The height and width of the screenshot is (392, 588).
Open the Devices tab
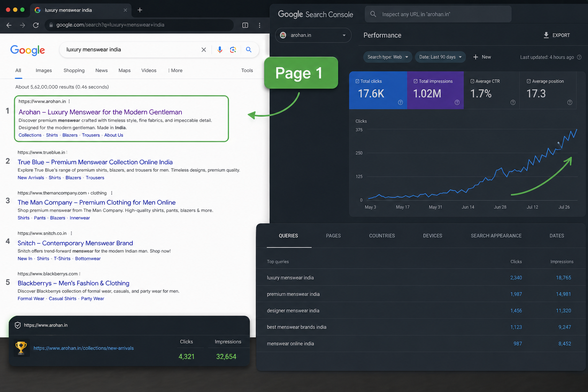pos(433,236)
